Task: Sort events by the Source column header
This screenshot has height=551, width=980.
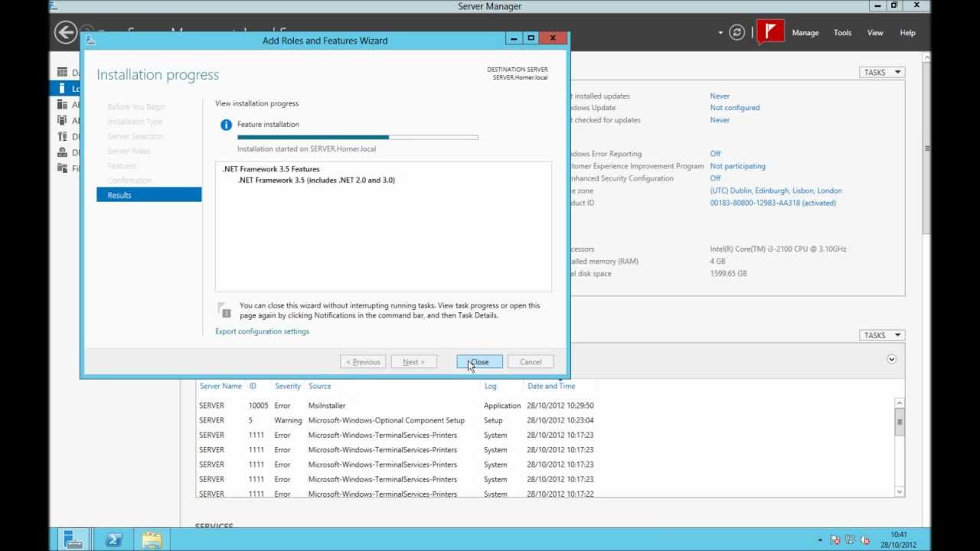Action: point(320,386)
